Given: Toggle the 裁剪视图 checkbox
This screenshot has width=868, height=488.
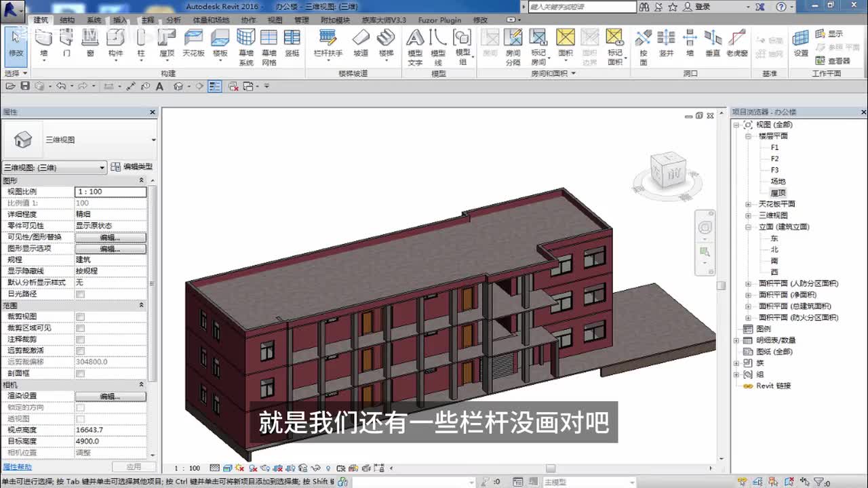Looking at the screenshot, I should point(81,317).
